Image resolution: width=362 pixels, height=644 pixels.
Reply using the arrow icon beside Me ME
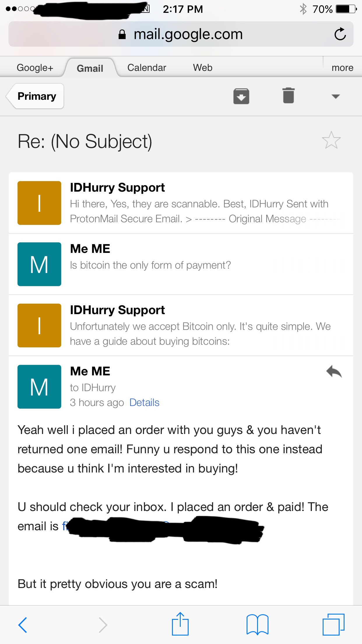pyautogui.click(x=334, y=372)
